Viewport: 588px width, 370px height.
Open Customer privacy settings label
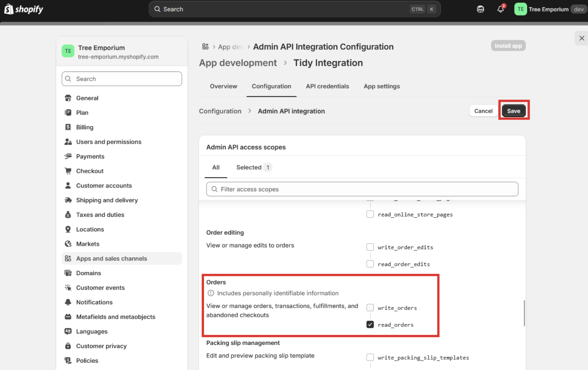coord(101,346)
